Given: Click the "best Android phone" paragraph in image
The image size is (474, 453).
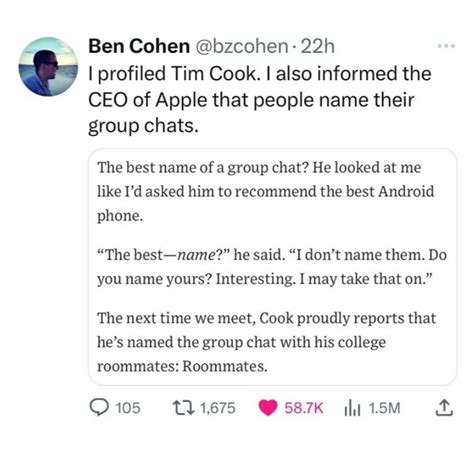Looking at the screenshot, I should coord(266,191).
